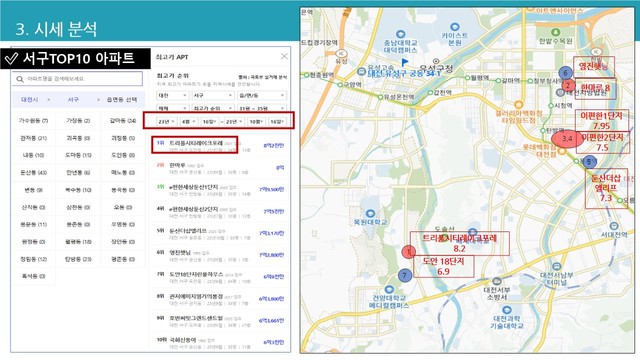Open the 대전 city dropdown
640x360 pixels.
coord(172,96)
